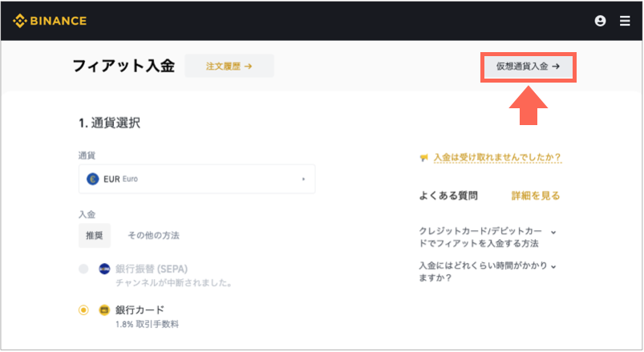Click the Binance logo
644x352 pixels.
[50, 21]
